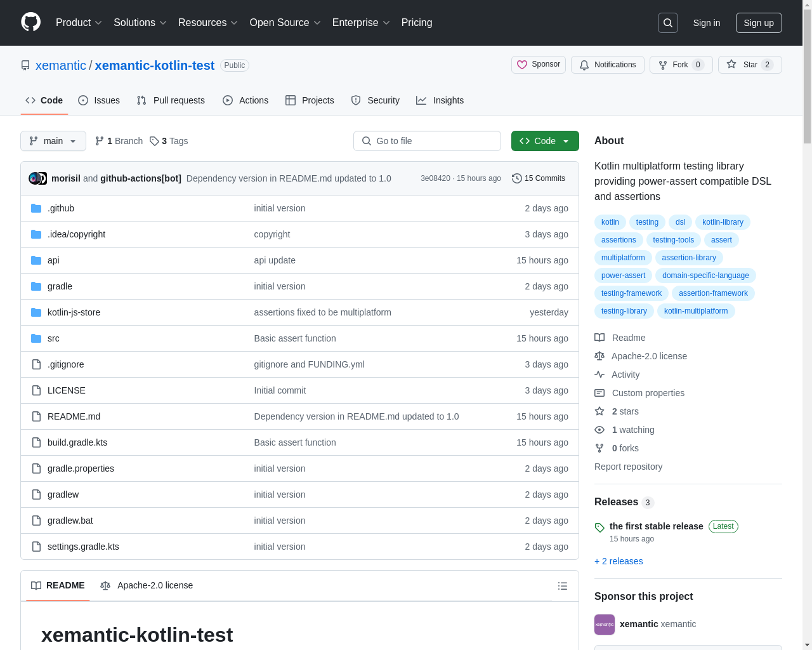Click the release tag icon
This screenshot has width=812, height=650.
[x=599, y=527]
